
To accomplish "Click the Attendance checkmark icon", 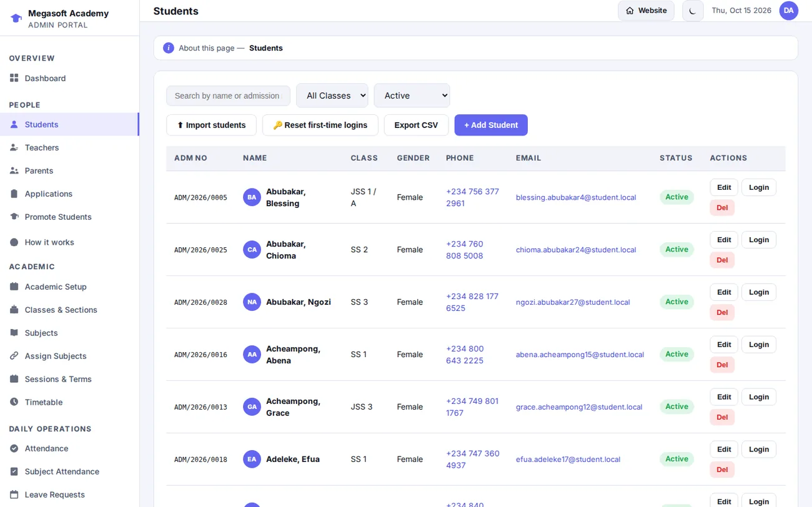I will pos(14,448).
